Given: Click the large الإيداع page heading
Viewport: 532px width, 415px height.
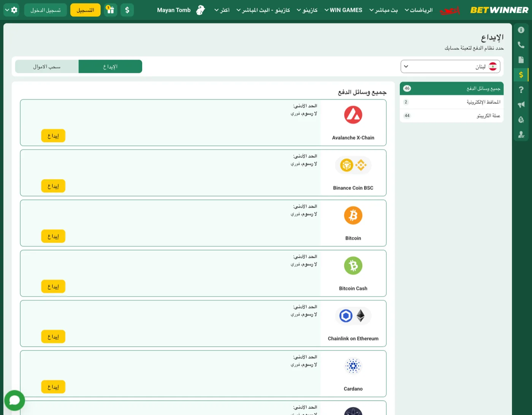Looking at the screenshot, I should pos(492,37).
